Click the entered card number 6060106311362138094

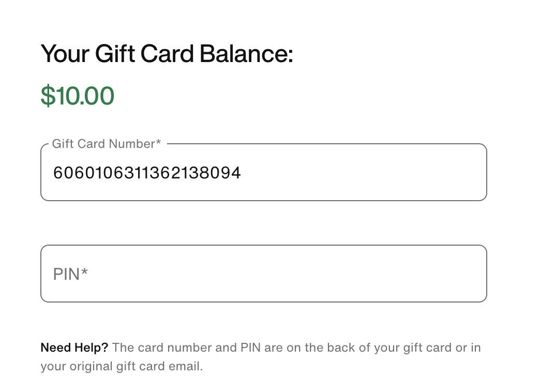point(147,172)
